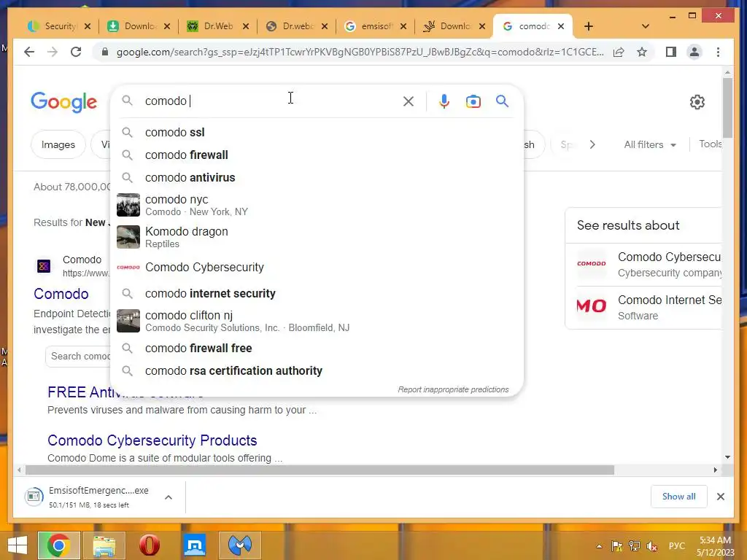The image size is (747, 560).
Task: Click comodo nyc thumbnail image
Action: (x=128, y=205)
